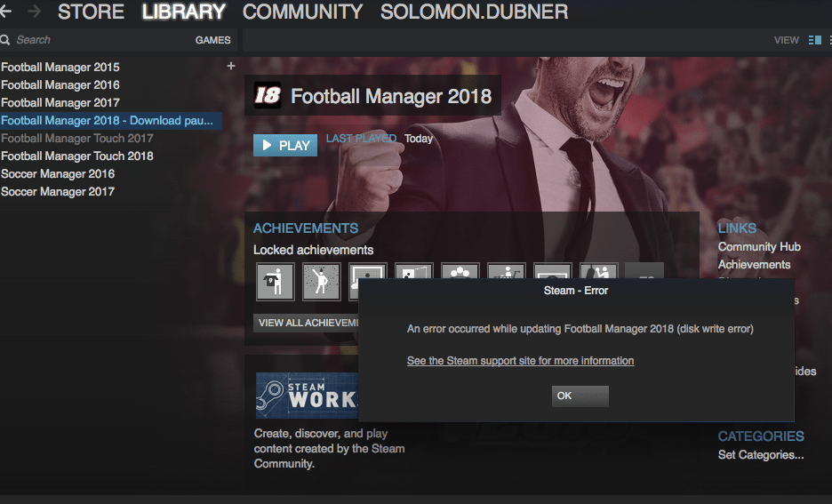Select the second locked achievement icon
This screenshot has width=832, height=504.
pyautogui.click(x=321, y=281)
